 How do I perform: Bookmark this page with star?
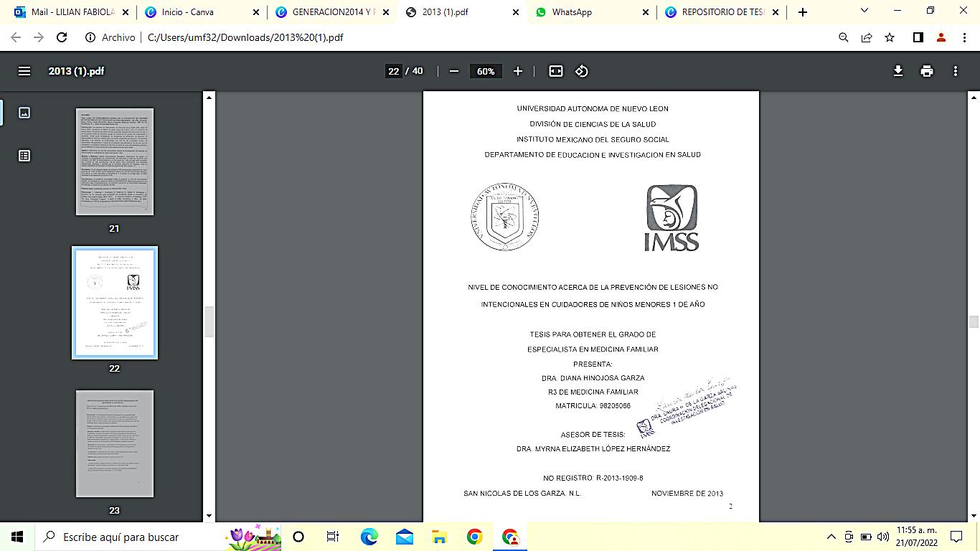[890, 37]
